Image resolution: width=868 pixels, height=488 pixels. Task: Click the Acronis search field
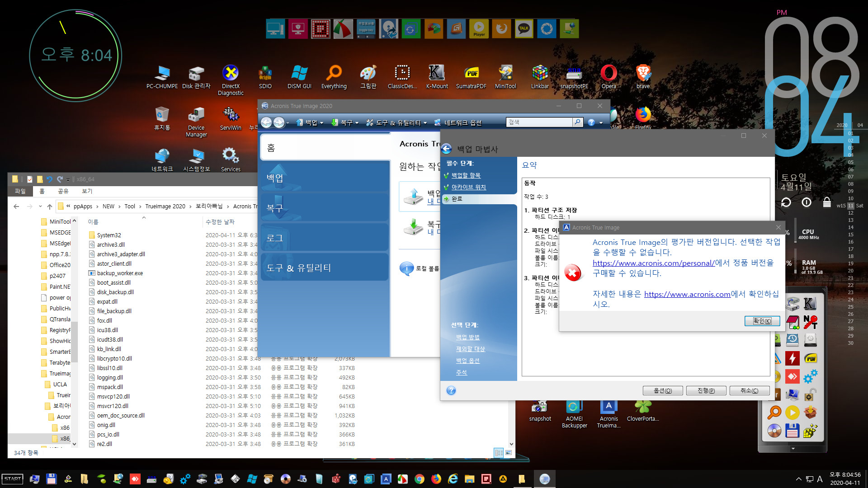click(x=539, y=122)
